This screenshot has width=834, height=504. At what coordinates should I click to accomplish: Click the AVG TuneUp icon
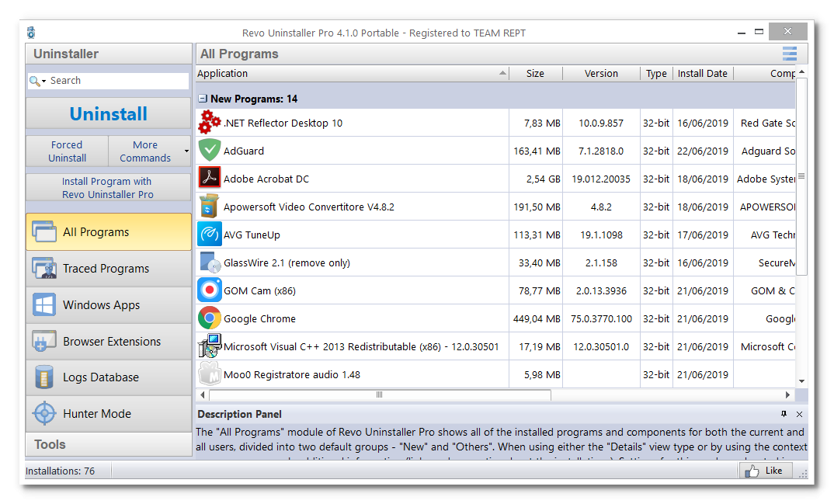209,235
